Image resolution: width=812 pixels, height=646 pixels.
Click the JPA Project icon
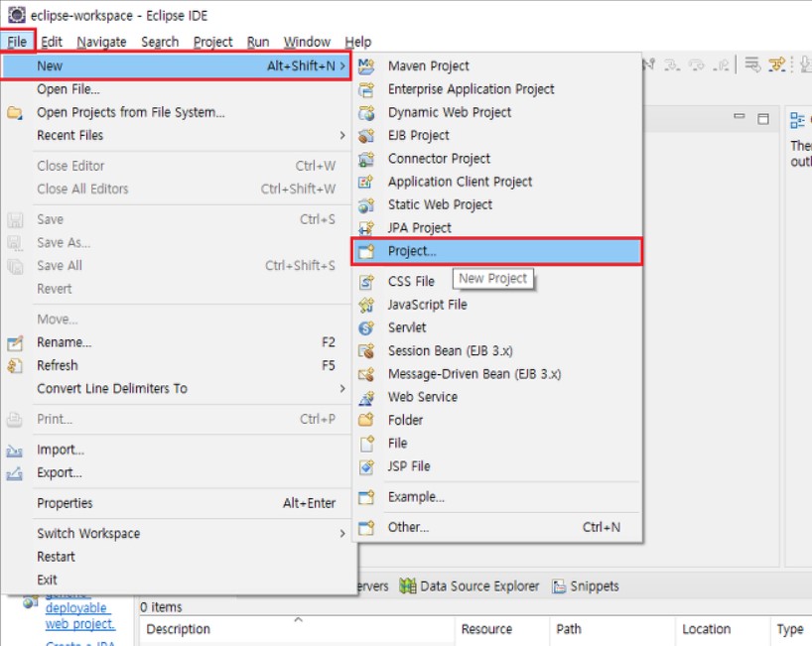[366, 228]
